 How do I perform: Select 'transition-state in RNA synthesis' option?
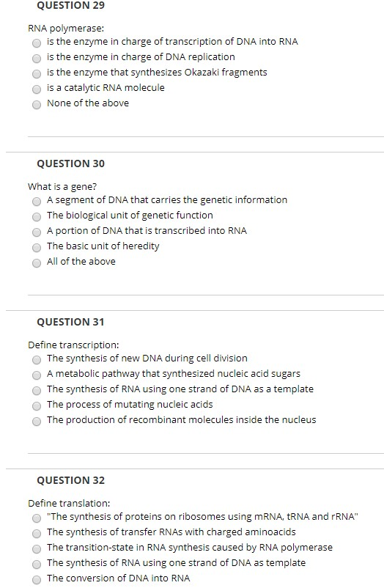[37, 549]
